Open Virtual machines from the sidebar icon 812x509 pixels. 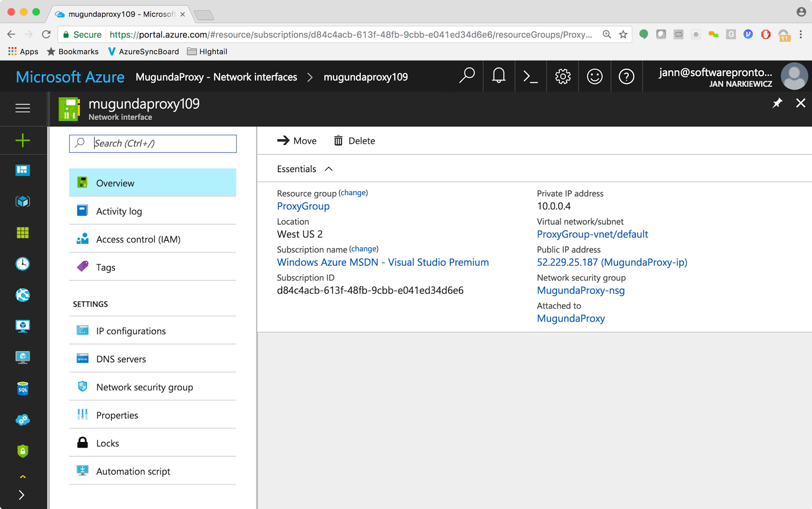click(x=22, y=325)
